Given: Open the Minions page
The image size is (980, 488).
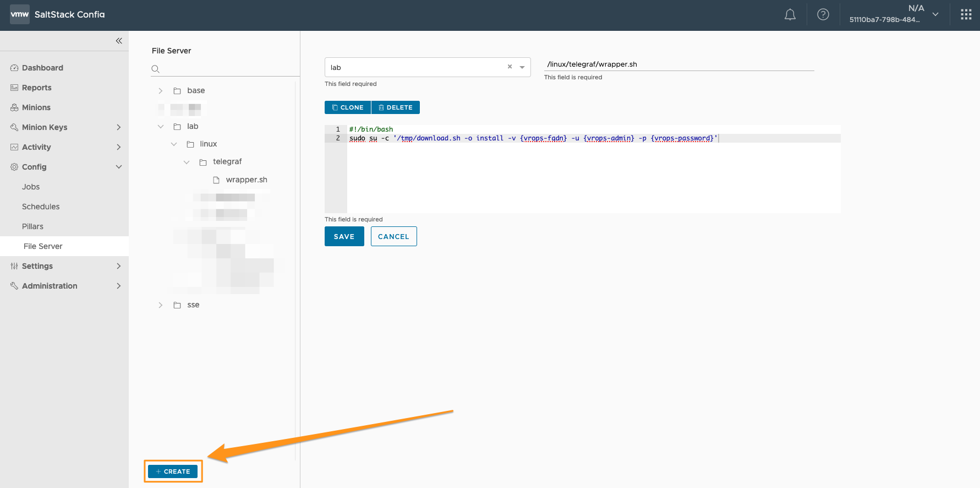Looking at the screenshot, I should tap(36, 107).
